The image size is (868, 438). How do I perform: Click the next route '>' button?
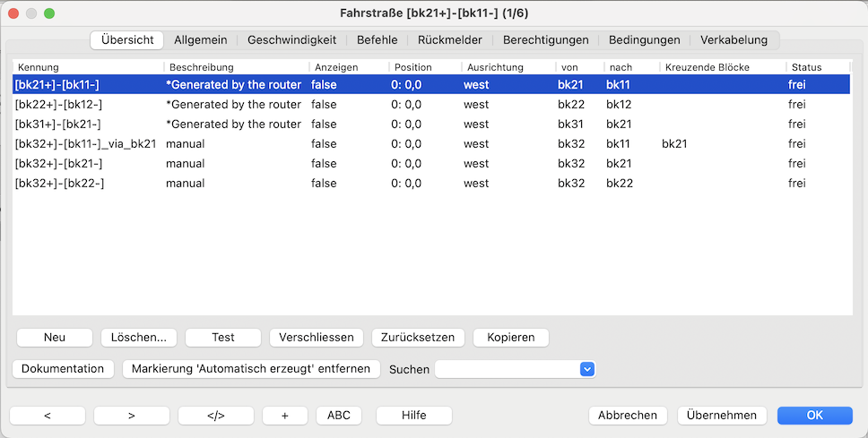tap(131, 416)
